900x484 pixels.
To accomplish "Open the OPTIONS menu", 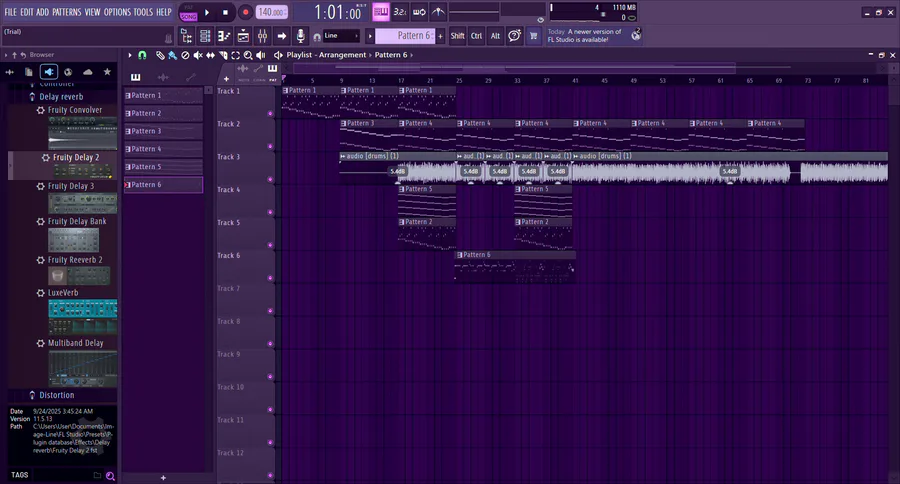I will 117,11.
